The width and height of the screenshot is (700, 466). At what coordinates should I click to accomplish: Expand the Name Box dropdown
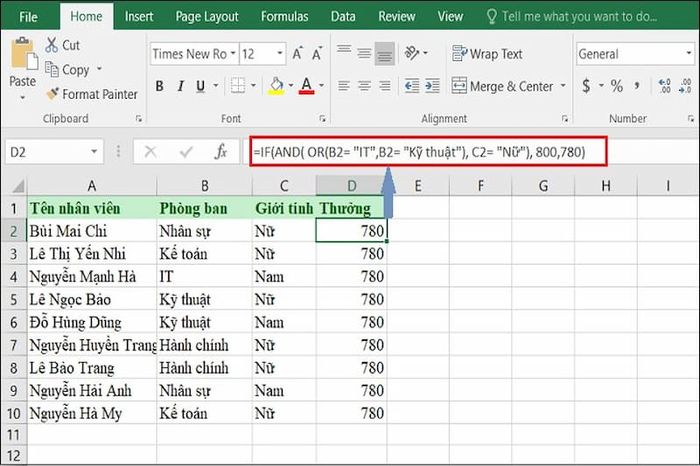pyautogui.click(x=94, y=152)
